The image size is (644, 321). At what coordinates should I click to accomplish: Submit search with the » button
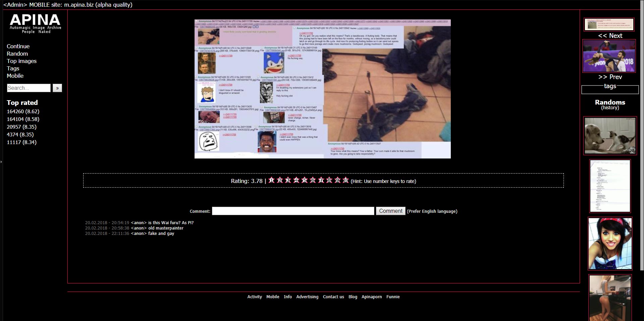point(57,88)
